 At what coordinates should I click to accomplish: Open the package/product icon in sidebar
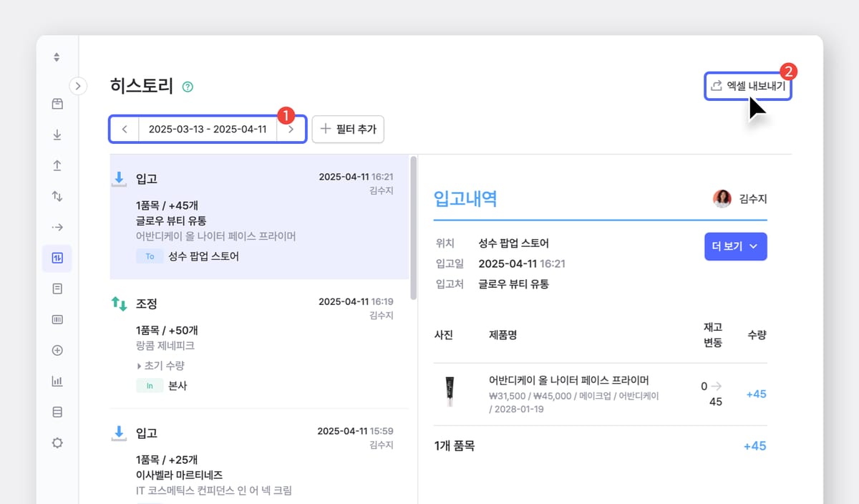(57, 103)
